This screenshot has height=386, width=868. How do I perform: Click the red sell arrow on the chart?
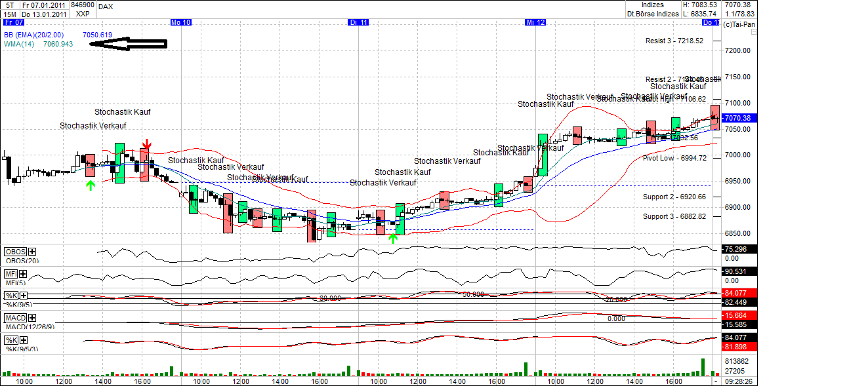pos(148,144)
